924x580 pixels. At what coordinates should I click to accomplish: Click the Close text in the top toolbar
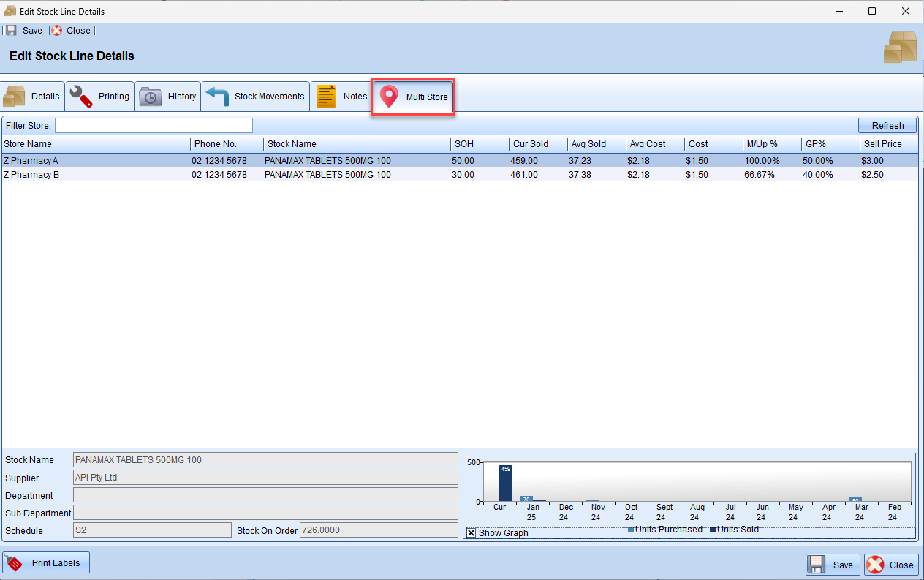[78, 31]
